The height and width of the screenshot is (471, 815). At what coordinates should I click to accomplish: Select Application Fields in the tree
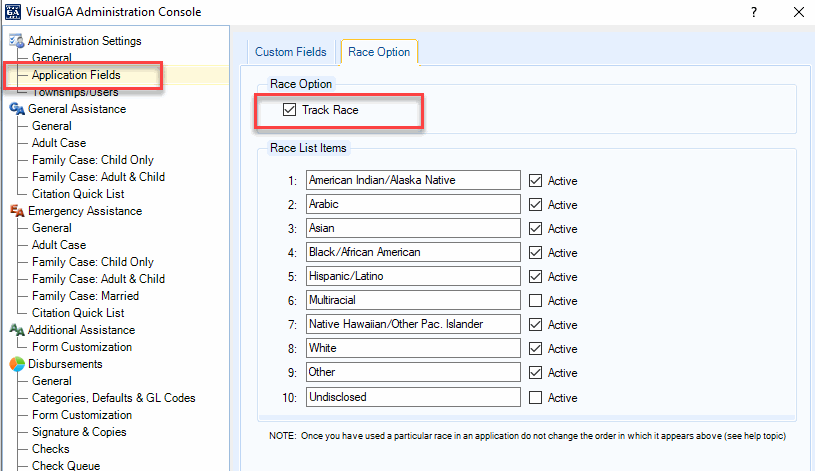coord(76,75)
